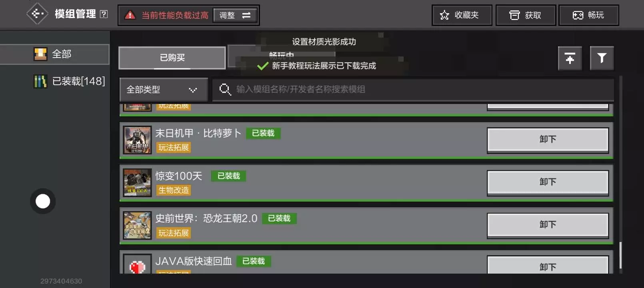The image size is (644, 288).
Task: Select 已装载[148] in sidebar
Action: click(69, 81)
